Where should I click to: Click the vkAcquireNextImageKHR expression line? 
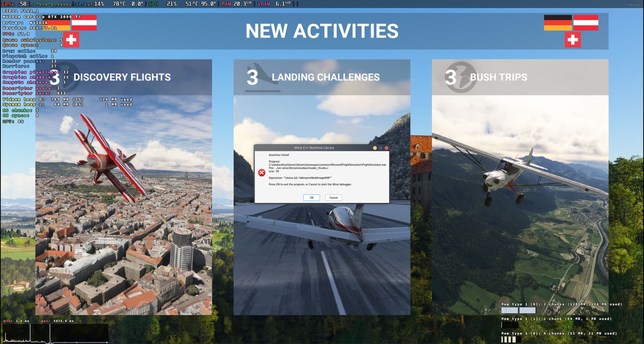tap(300, 178)
